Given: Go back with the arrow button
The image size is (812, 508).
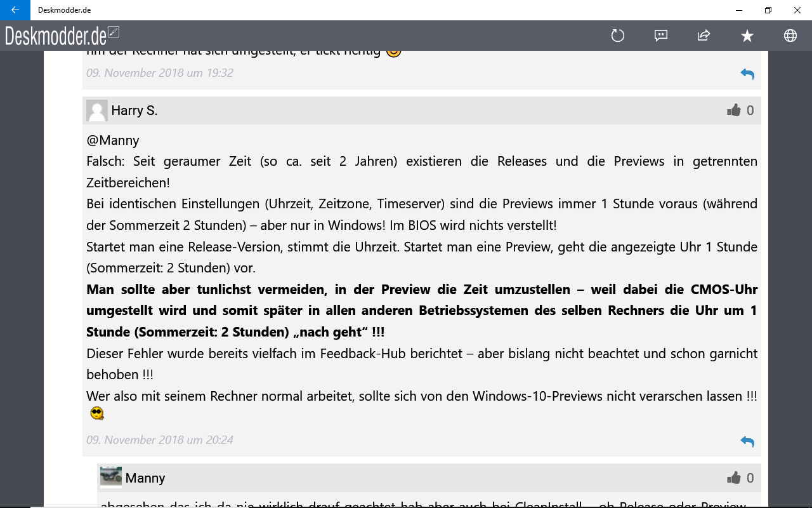Looking at the screenshot, I should 15,10.
